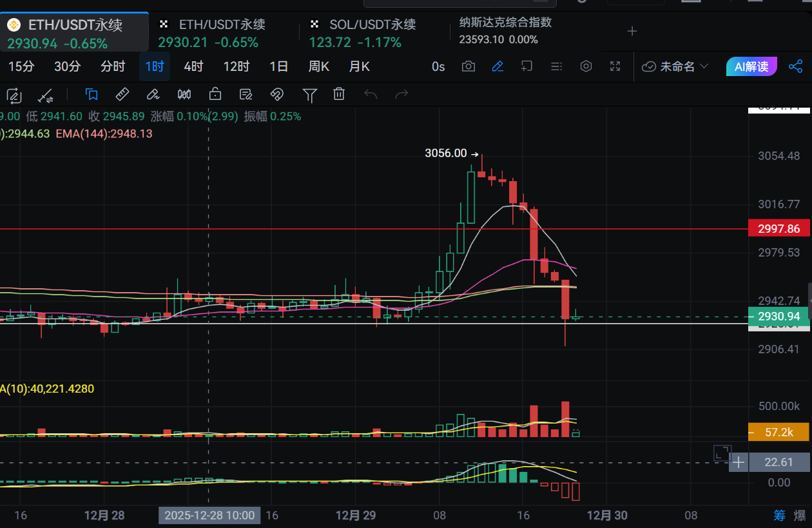This screenshot has height=528, width=812.
Task: Click the trash icon to delete drawings
Action: coord(339,95)
